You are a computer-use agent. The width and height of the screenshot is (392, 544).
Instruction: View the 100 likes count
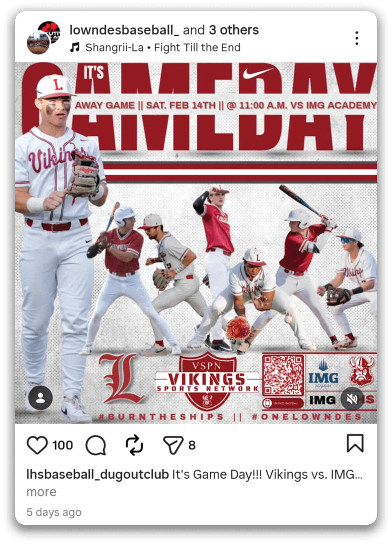coord(62,445)
